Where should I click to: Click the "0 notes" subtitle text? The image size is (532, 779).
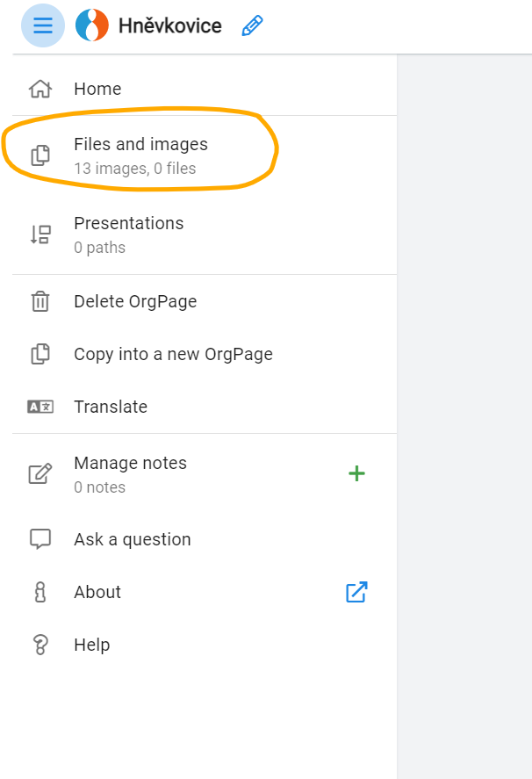[99, 487]
